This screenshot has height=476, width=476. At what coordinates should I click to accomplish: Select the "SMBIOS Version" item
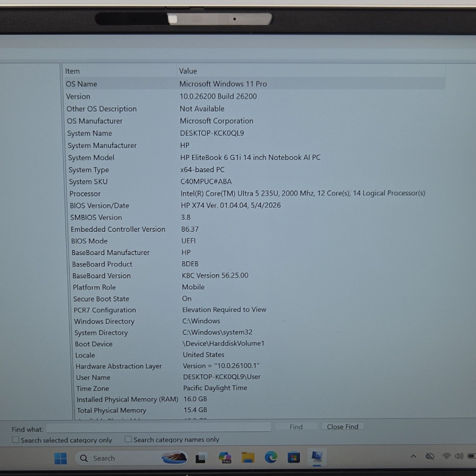coord(96,217)
